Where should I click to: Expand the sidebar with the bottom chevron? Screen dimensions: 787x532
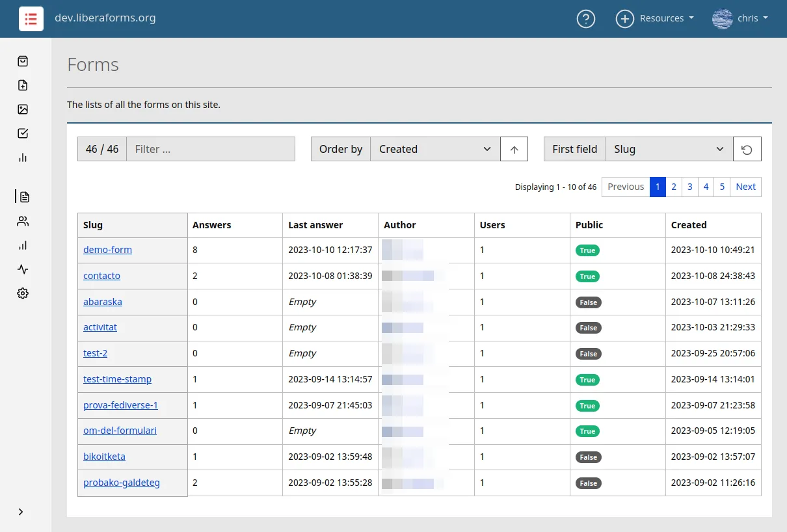21,512
